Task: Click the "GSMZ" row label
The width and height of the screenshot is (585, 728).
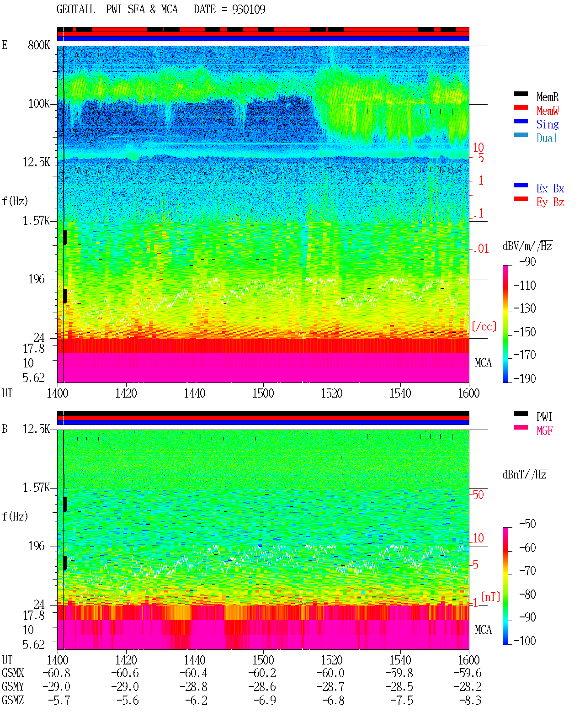Action: tap(13, 701)
